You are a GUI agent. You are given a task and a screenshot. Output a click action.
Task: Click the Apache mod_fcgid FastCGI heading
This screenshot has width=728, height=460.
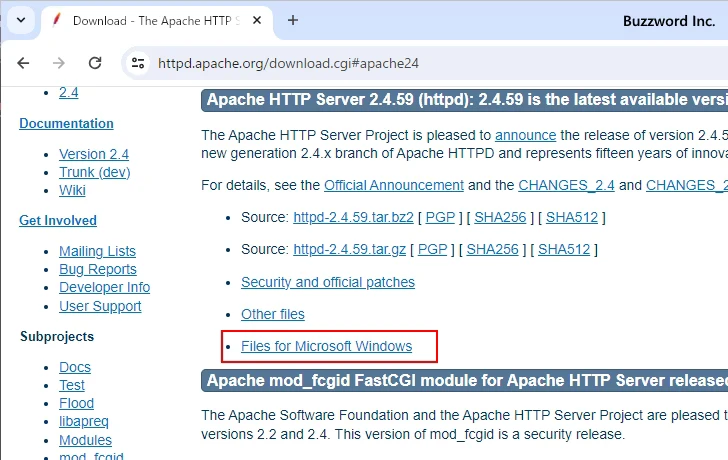[x=465, y=381]
